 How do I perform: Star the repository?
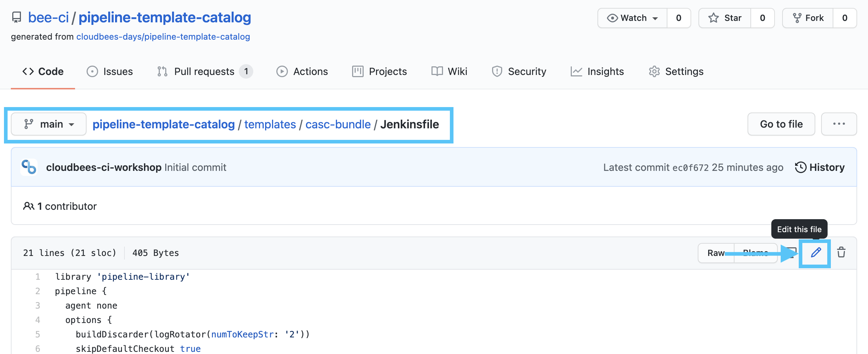(725, 18)
